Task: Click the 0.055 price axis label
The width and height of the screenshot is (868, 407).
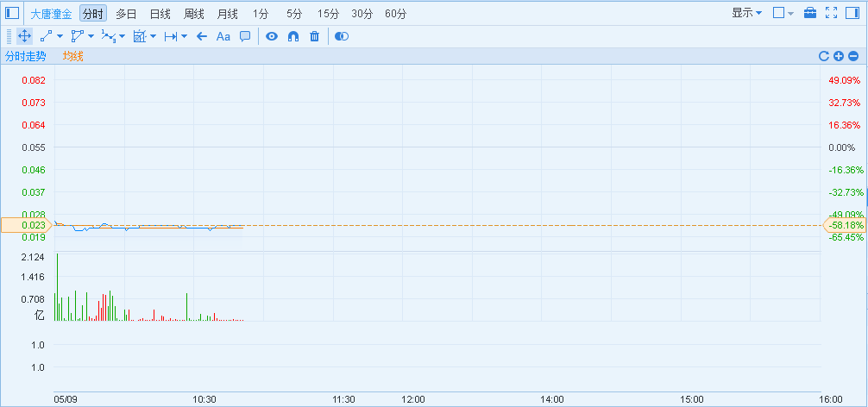Action: (33, 147)
